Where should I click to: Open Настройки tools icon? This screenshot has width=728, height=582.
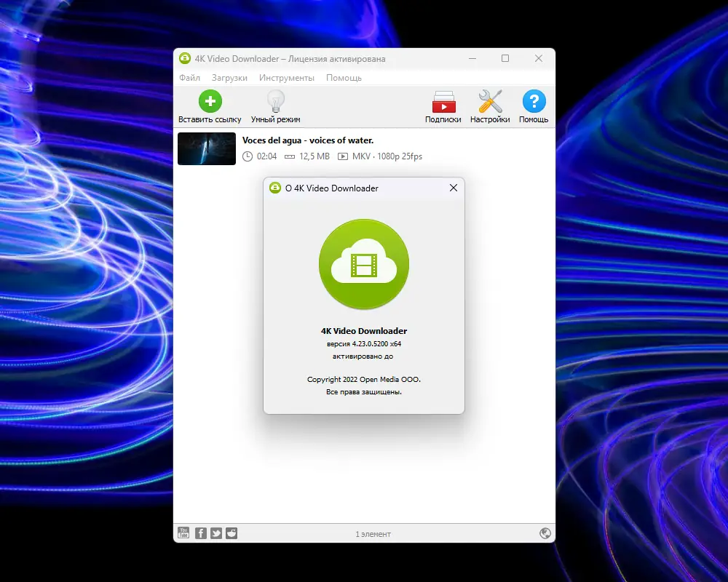(x=490, y=101)
